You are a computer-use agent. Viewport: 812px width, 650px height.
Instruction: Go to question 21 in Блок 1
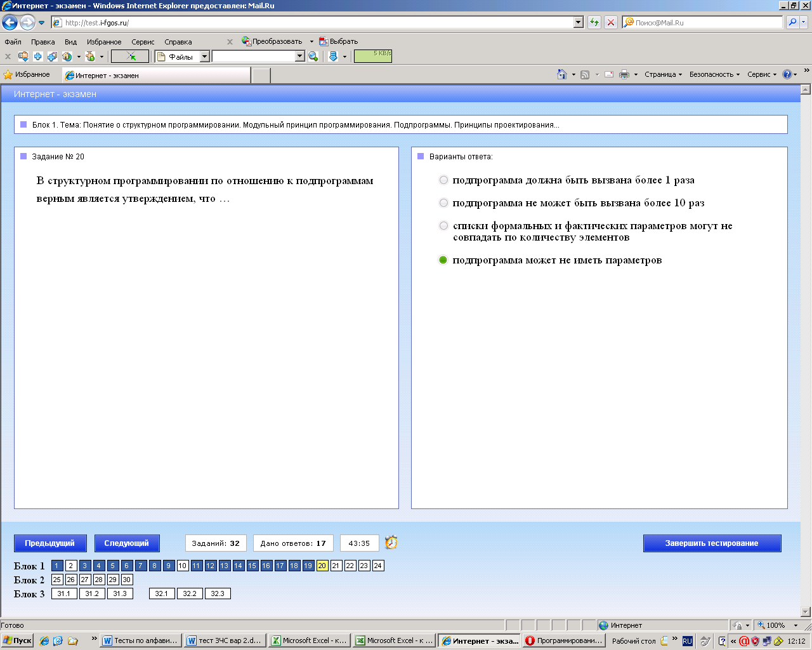(336, 566)
